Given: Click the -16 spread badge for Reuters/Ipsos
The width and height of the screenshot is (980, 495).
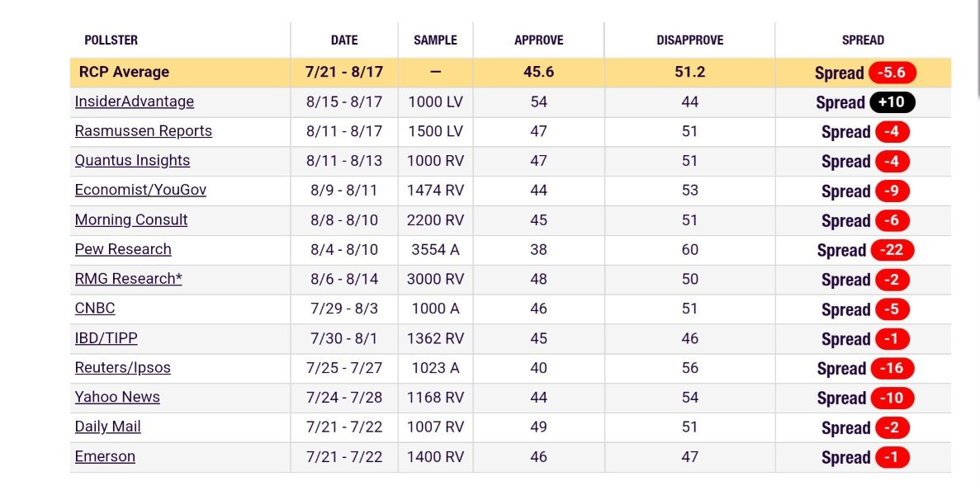Looking at the screenshot, I should [x=892, y=369].
